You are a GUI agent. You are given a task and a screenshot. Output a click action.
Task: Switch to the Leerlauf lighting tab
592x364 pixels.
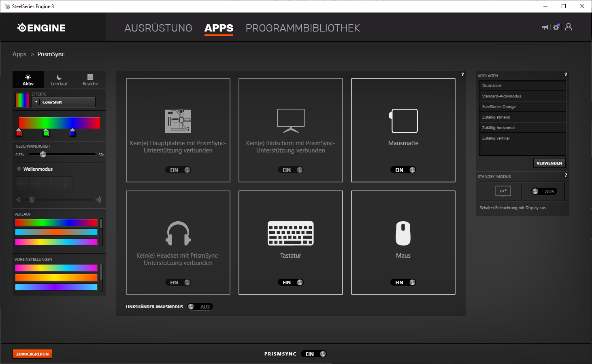[59, 80]
